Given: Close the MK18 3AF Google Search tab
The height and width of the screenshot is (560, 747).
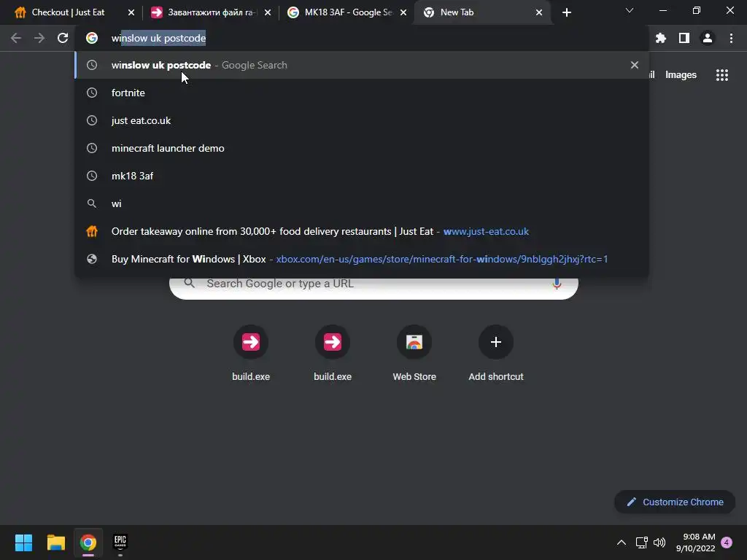Looking at the screenshot, I should pyautogui.click(x=403, y=12).
